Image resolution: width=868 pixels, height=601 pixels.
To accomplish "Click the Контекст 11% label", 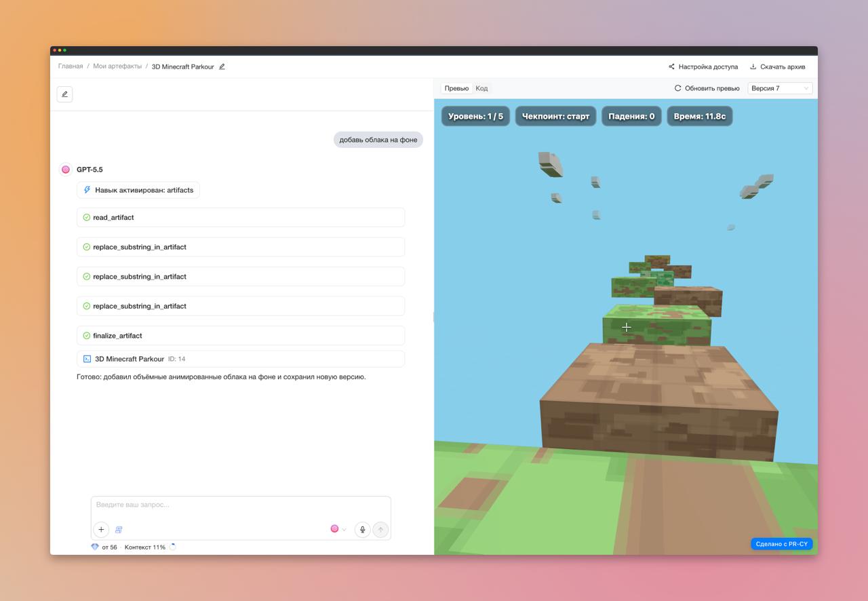I will [x=145, y=547].
